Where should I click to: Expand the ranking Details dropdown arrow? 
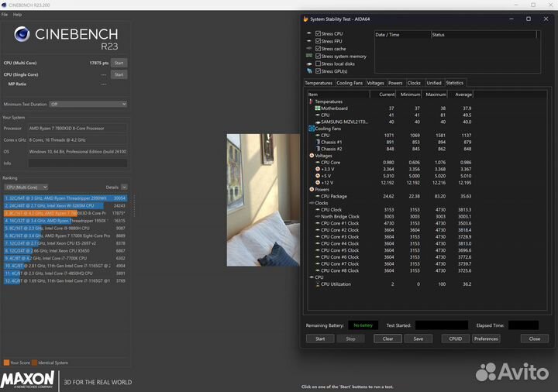tap(124, 187)
